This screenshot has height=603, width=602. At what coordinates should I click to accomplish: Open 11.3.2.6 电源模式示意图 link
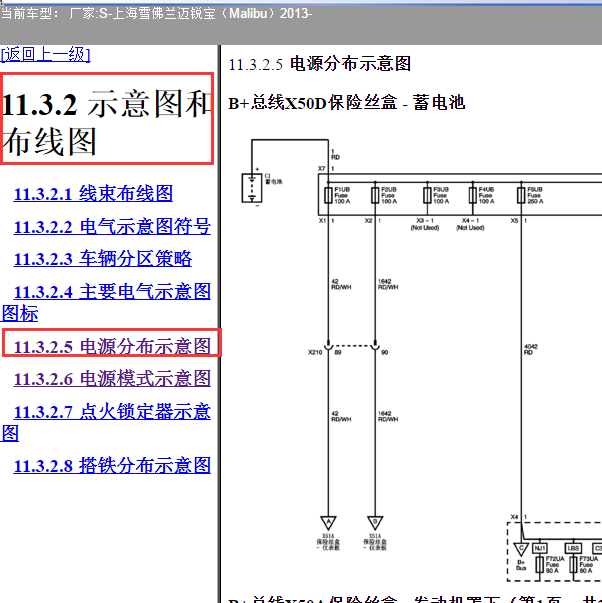(112, 379)
